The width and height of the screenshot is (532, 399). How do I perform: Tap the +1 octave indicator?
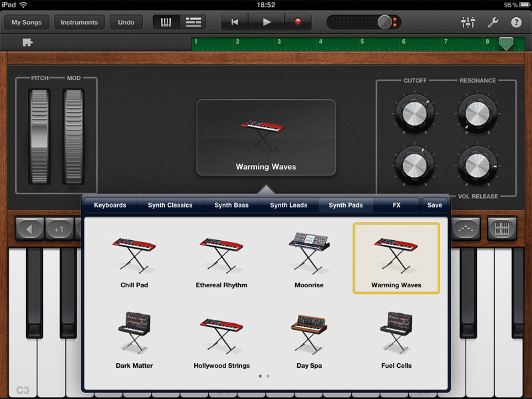point(59,229)
